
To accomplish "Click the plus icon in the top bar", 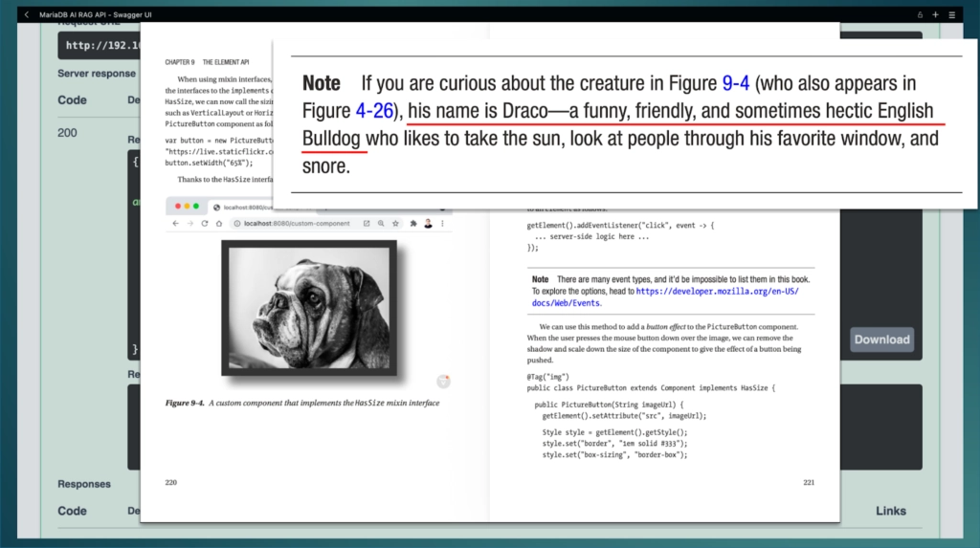I will tap(935, 14).
